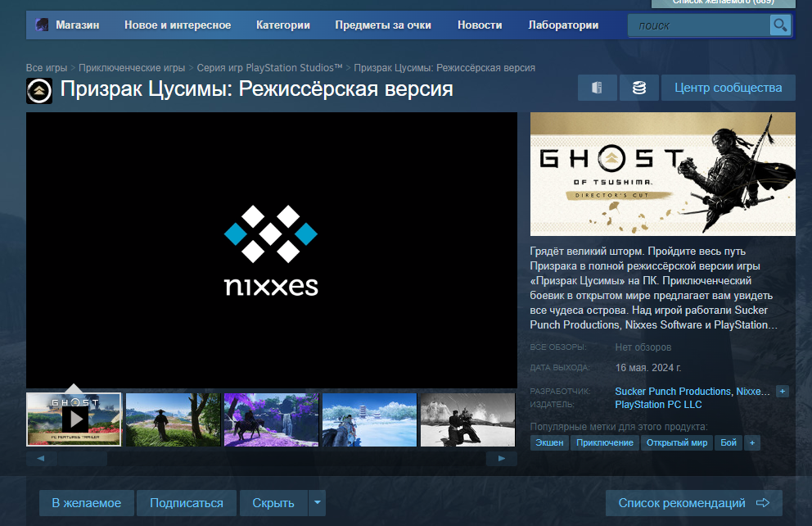
Task: Click the Скрыть button
Action: pos(273,503)
